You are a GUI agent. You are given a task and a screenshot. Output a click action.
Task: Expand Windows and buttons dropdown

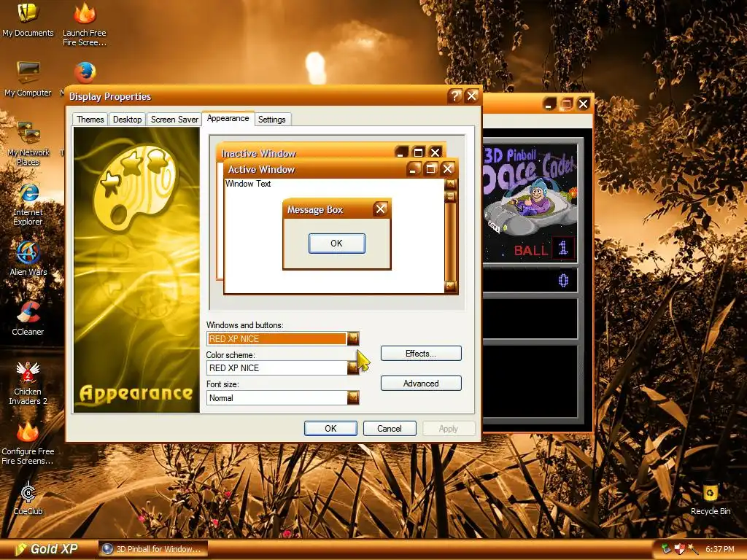point(353,338)
